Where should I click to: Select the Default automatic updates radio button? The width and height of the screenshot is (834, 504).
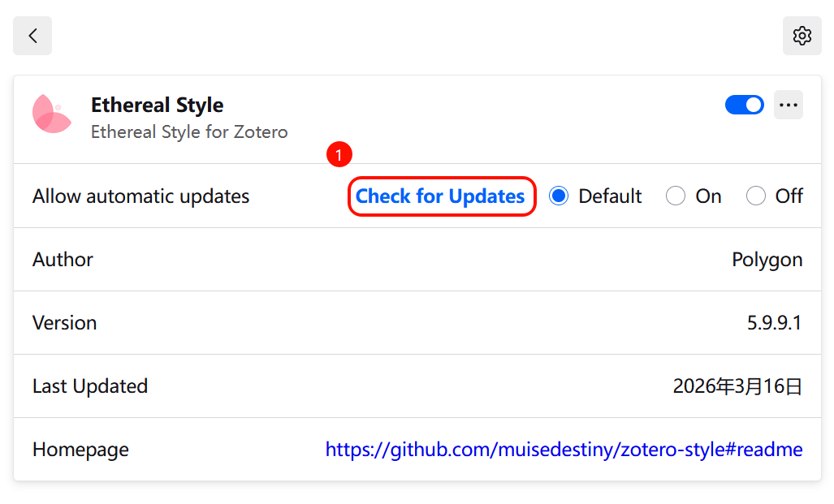(x=559, y=196)
